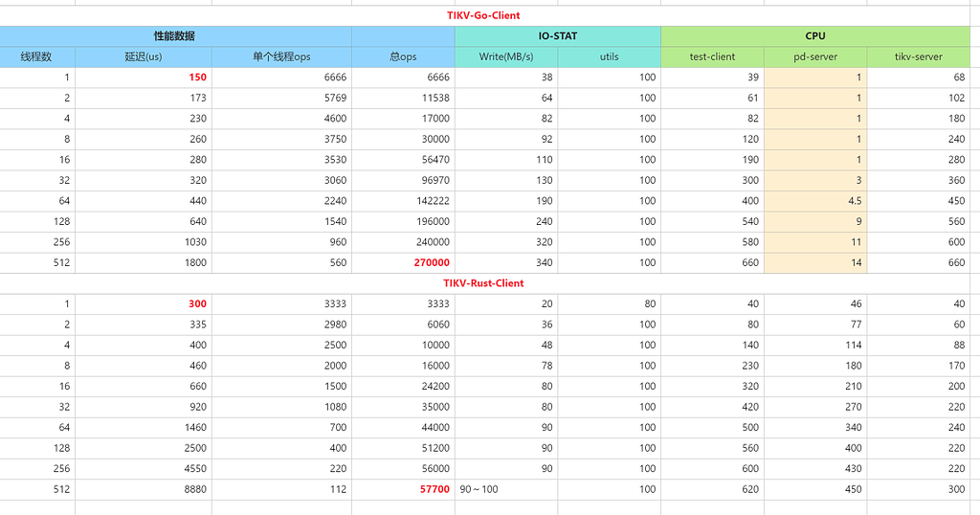
Task: Click the pd-server cell showing 4.5
Action: tap(854, 201)
